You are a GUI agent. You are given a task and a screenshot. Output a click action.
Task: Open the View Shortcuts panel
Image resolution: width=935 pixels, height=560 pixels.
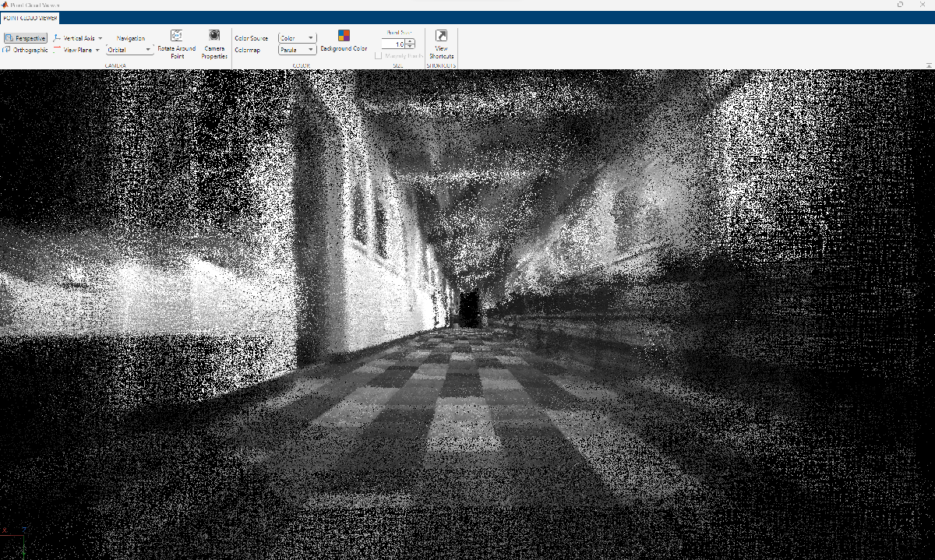click(441, 44)
